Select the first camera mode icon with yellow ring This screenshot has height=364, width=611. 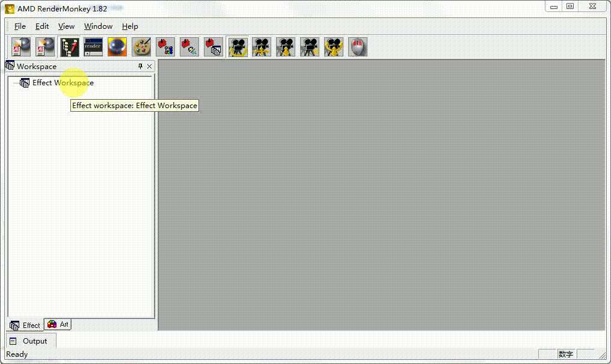coord(238,47)
